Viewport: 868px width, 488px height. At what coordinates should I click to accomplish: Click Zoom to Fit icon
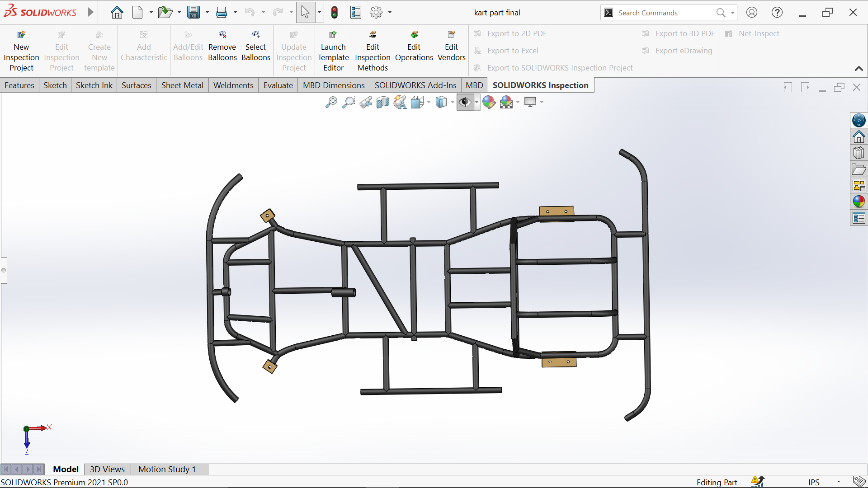(x=331, y=103)
